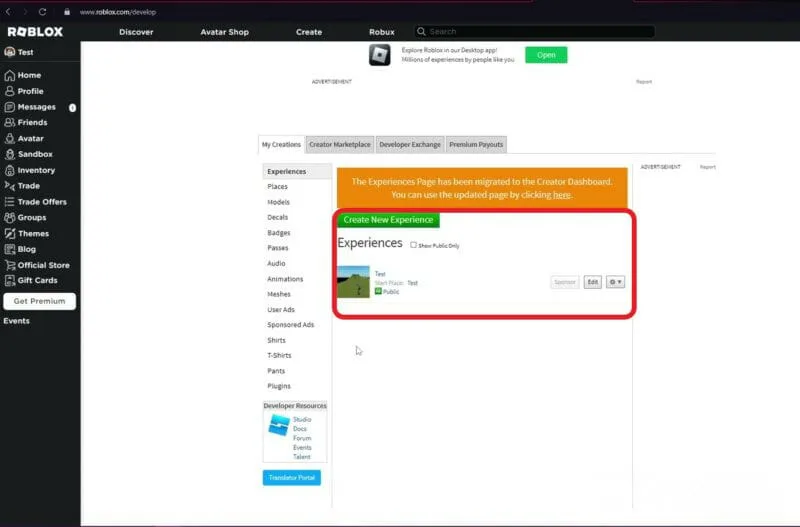Click the Home house icon in sidebar

point(10,76)
